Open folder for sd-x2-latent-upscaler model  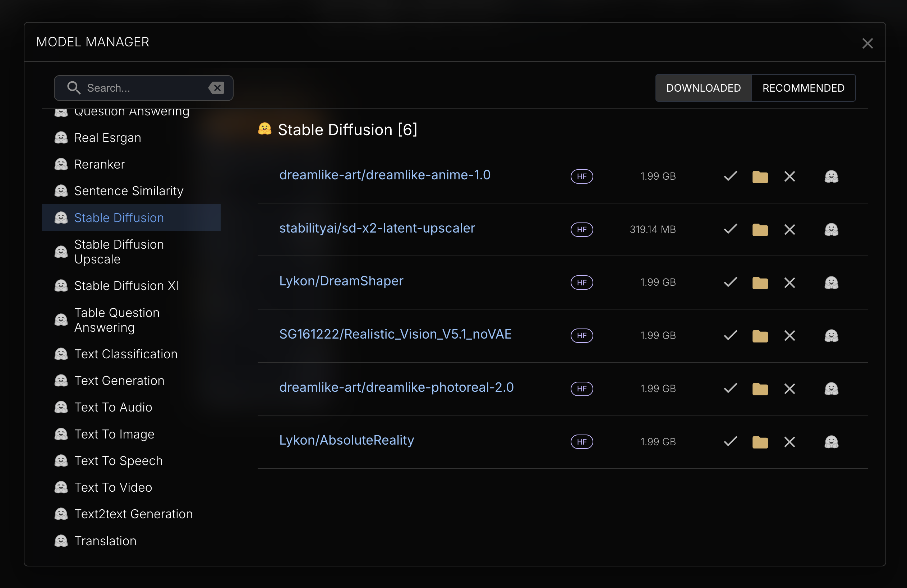click(x=760, y=229)
